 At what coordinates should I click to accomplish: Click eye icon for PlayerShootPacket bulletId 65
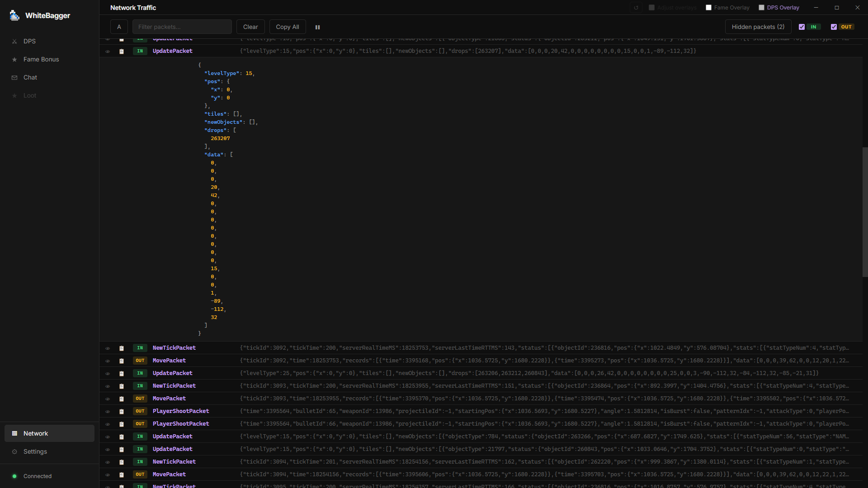pos(108,412)
